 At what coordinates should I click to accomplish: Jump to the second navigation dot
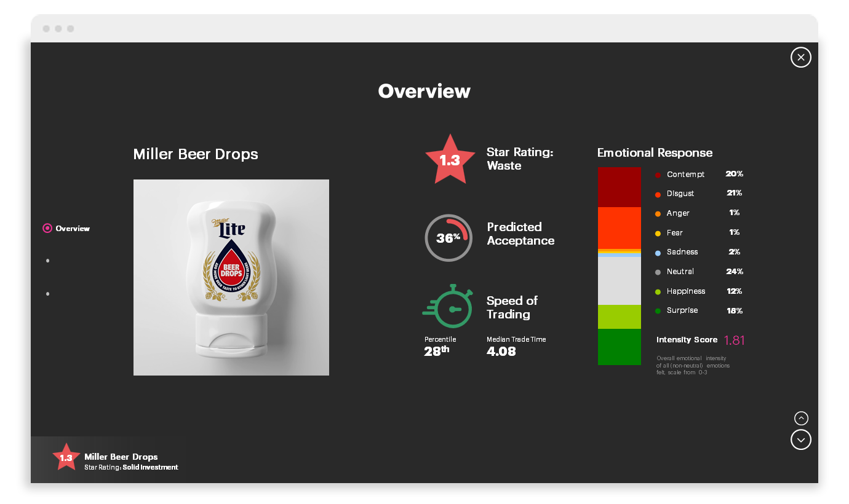47,261
